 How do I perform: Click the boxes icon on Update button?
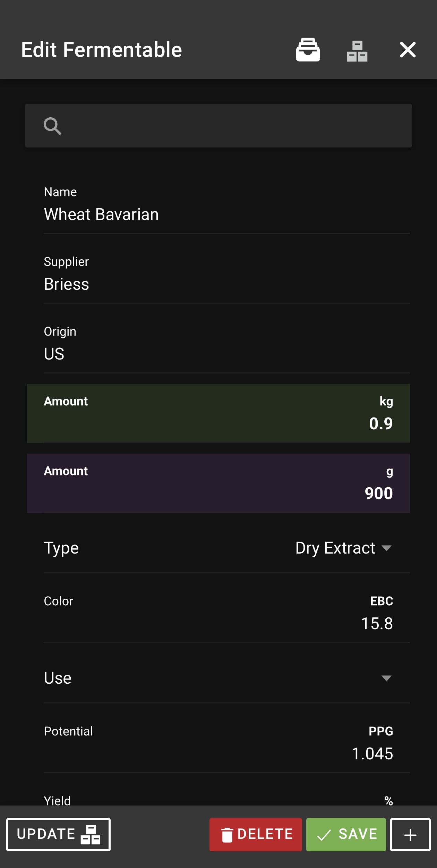[91, 835]
